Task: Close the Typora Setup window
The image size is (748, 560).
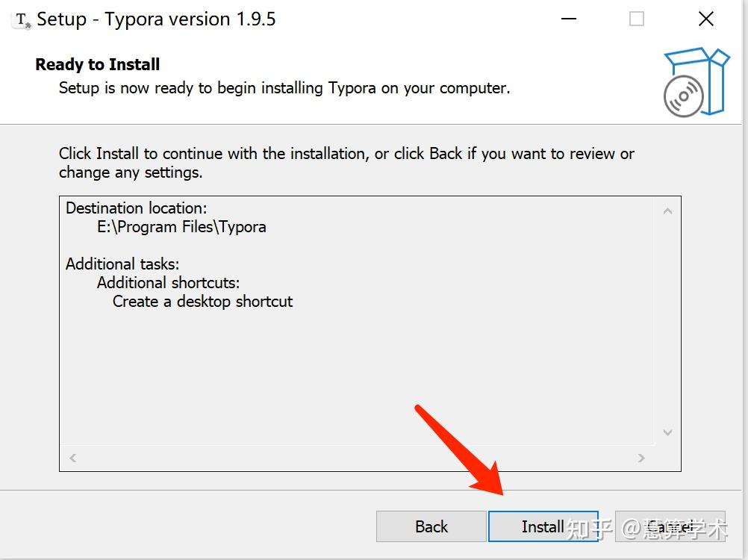Action: pyautogui.click(x=705, y=19)
